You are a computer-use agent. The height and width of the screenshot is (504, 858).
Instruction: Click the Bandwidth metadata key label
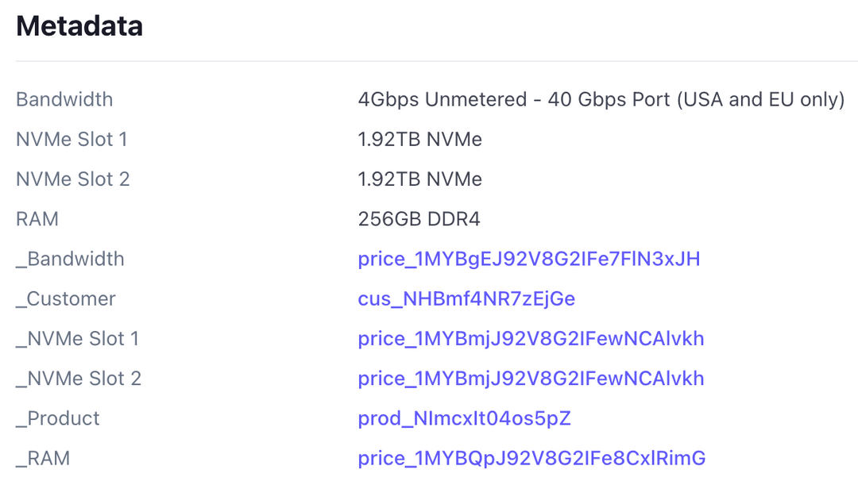[x=64, y=99]
